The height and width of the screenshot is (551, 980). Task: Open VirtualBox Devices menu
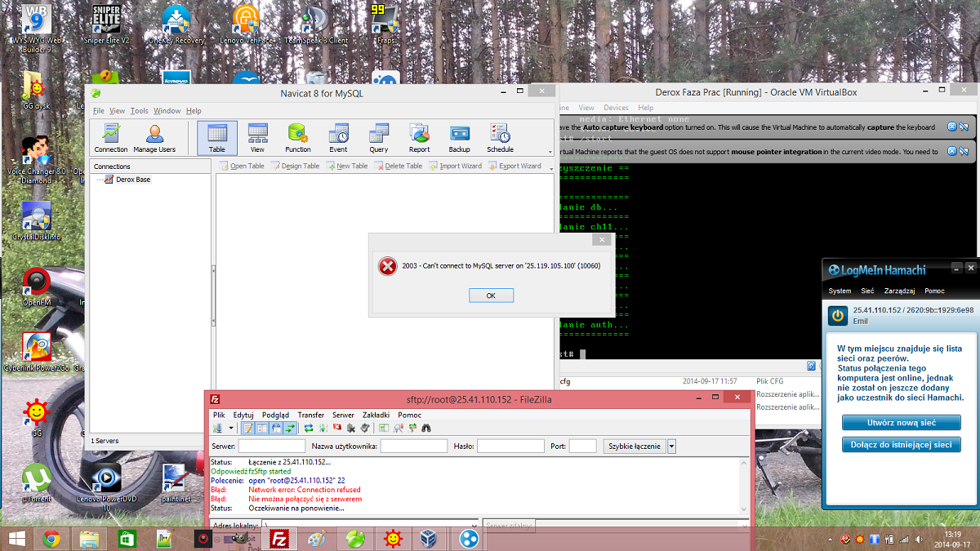[x=616, y=108]
